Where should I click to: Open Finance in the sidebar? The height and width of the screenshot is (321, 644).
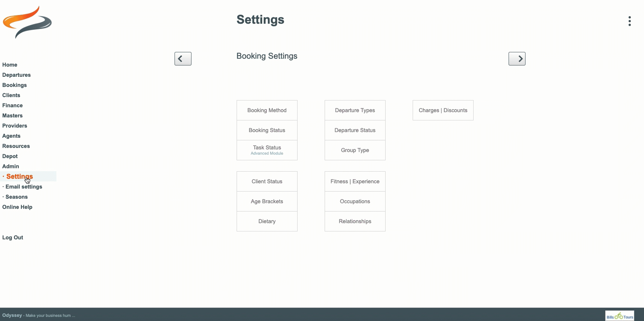coord(12,105)
